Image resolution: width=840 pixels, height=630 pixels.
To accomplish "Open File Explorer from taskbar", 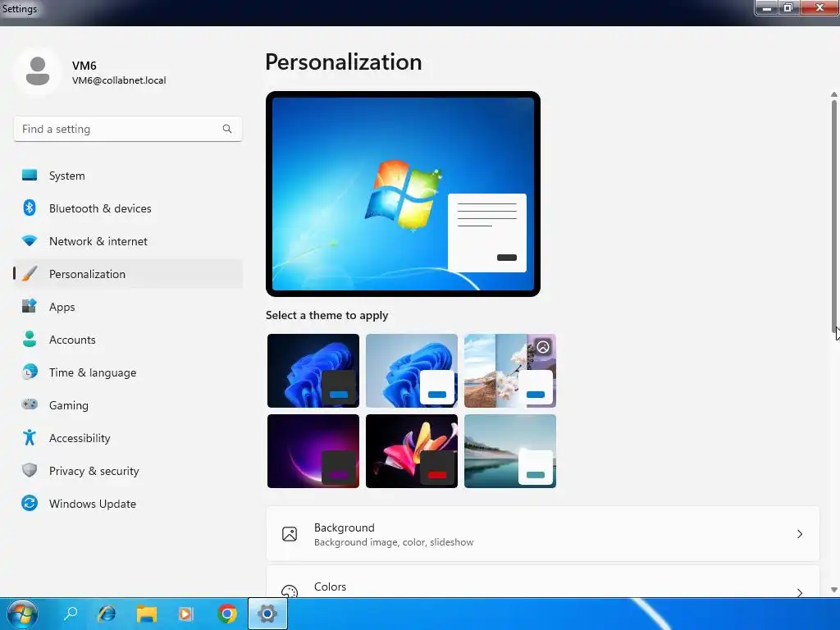I will click(146, 614).
